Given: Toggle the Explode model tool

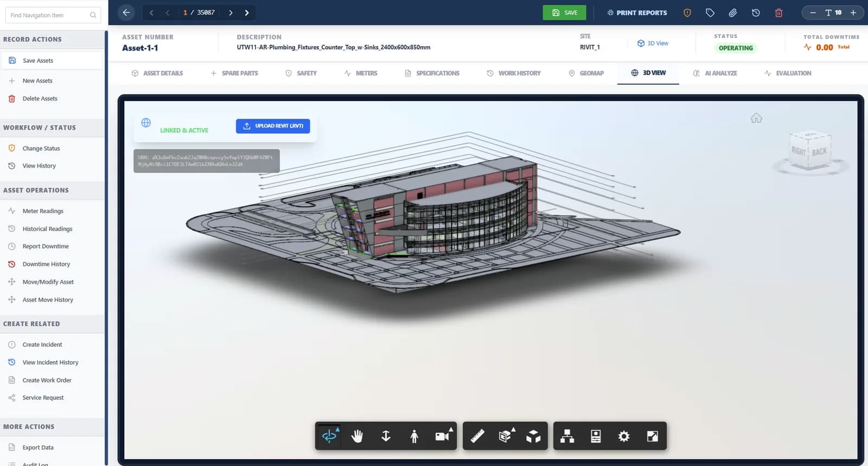Looking at the screenshot, I should click(533, 436).
